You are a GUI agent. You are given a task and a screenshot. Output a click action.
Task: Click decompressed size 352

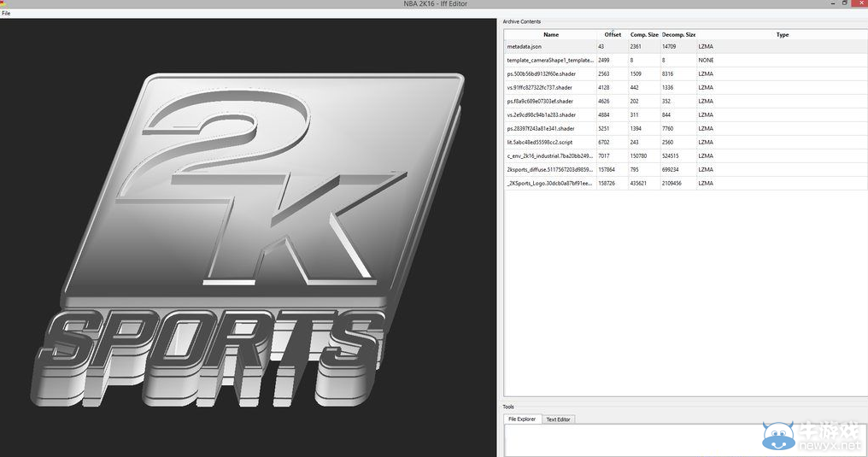(666, 102)
